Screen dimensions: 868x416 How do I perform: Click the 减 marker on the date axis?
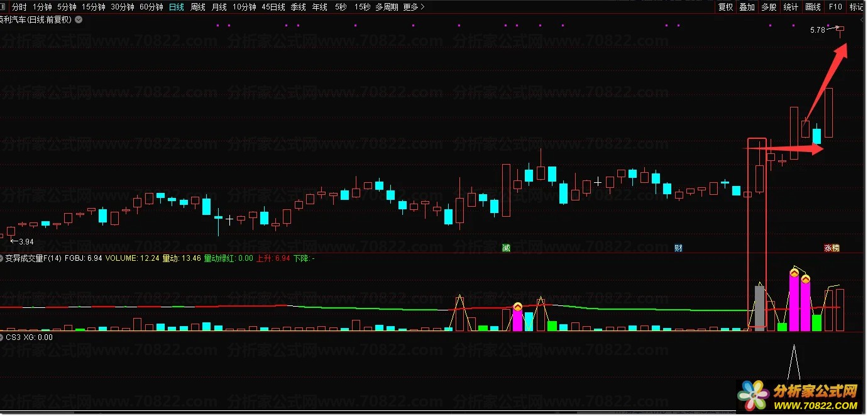pyautogui.click(x=506, y=248)
